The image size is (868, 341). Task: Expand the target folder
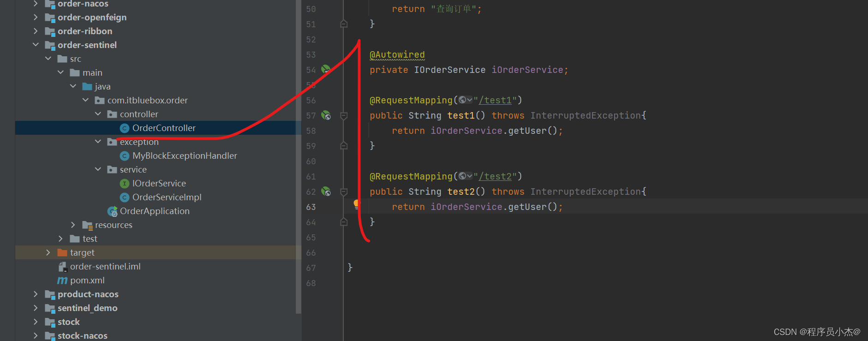point(48,252)
